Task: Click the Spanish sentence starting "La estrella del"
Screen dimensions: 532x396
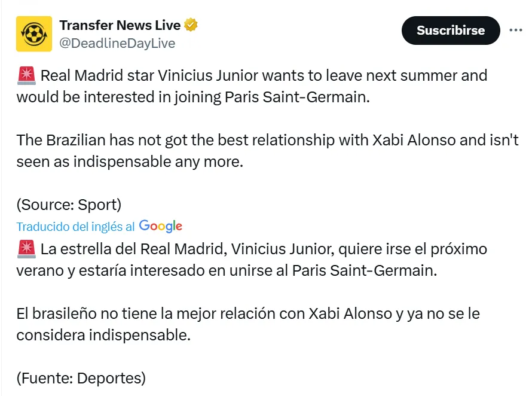Action: pos(263,249)
